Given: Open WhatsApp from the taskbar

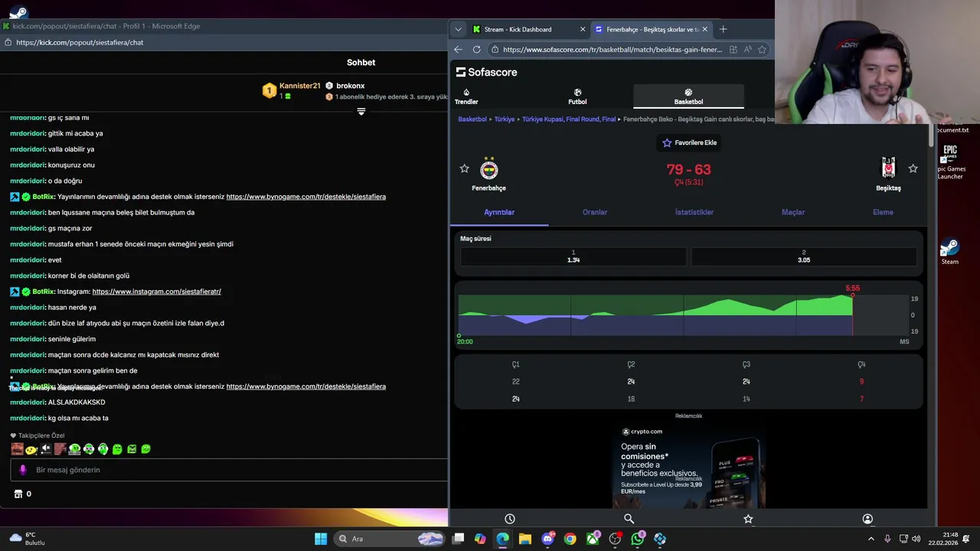Looking at the screenshot, I should pyautogui.click(x=638, y=539).
